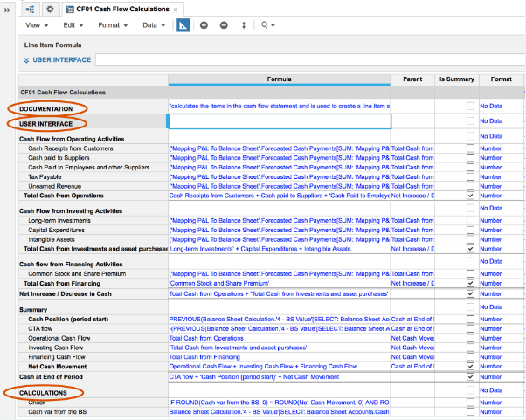
Task: Open formula of Net Cash Movement row
Action: (279, 367)
